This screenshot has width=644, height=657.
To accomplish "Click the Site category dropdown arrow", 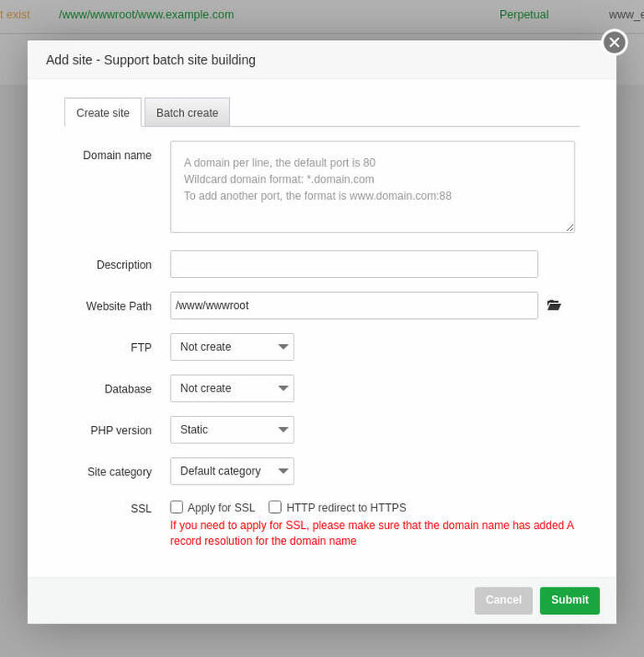I will tap(283, 471).
